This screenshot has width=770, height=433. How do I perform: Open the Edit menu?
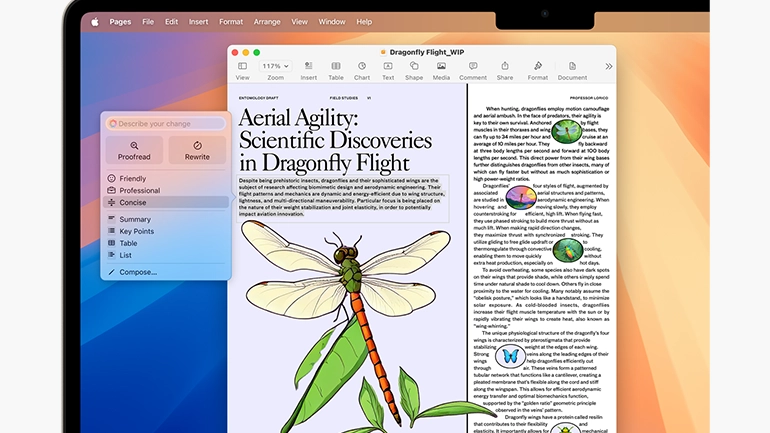pos(171,22)
